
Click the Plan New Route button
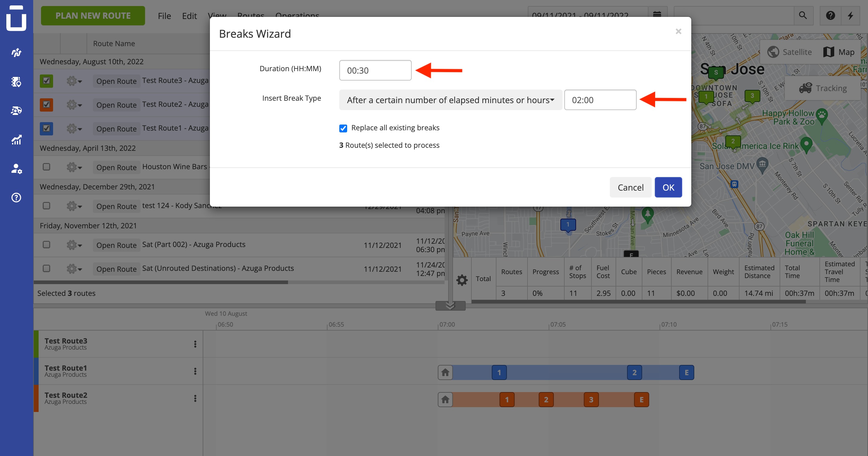coord(93,15)
